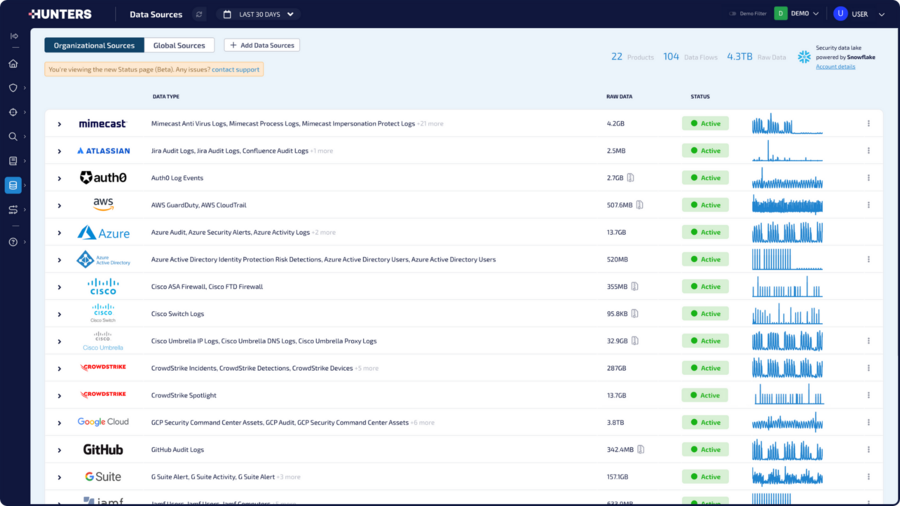Open the crosshair icon in sidebar
The height and width of the screenshot is (506, 900).
tap(13, 113)
